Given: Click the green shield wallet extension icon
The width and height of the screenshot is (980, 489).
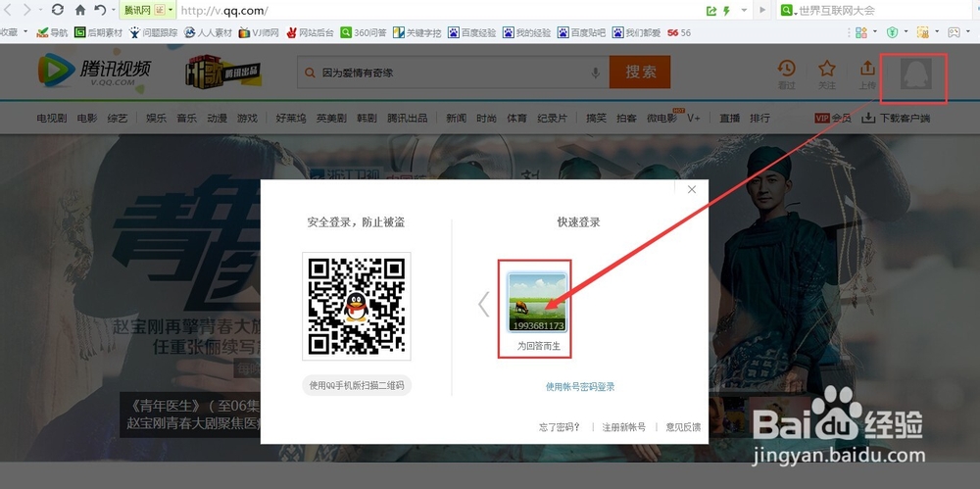Looking at the screenshot, I should 893,32.
